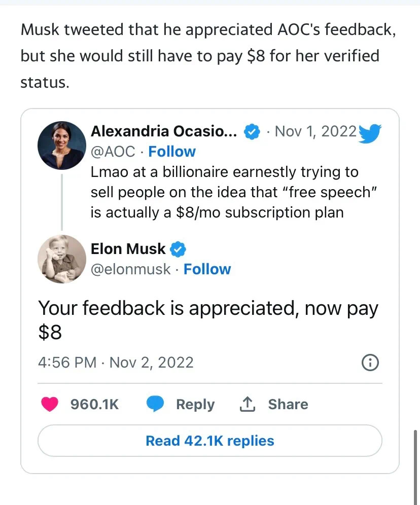The image size is (420, 505).
Task: Click the page scrollbar on right edge
Action: (415, 467)
